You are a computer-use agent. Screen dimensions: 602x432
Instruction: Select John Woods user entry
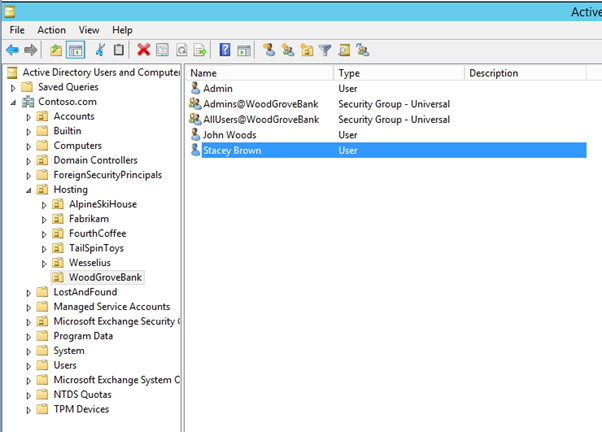229,134
